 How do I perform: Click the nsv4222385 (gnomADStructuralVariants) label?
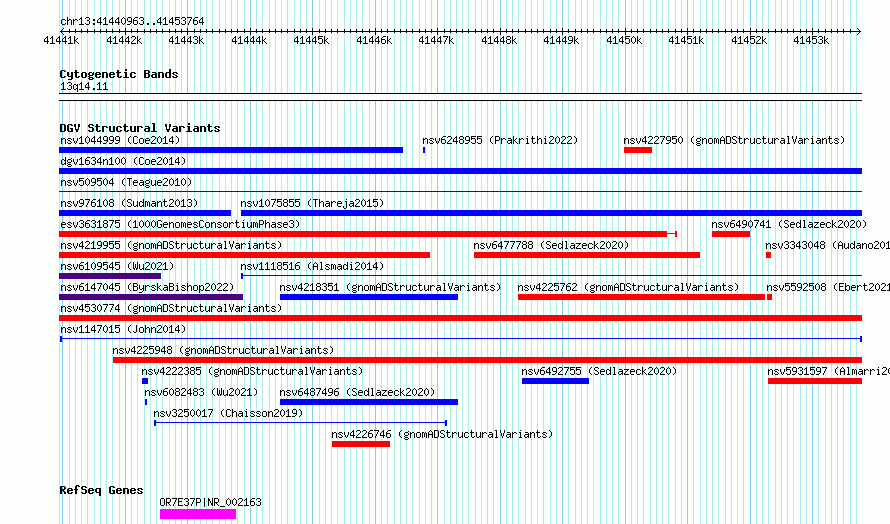pyautogui.click(x=252, y=371)
